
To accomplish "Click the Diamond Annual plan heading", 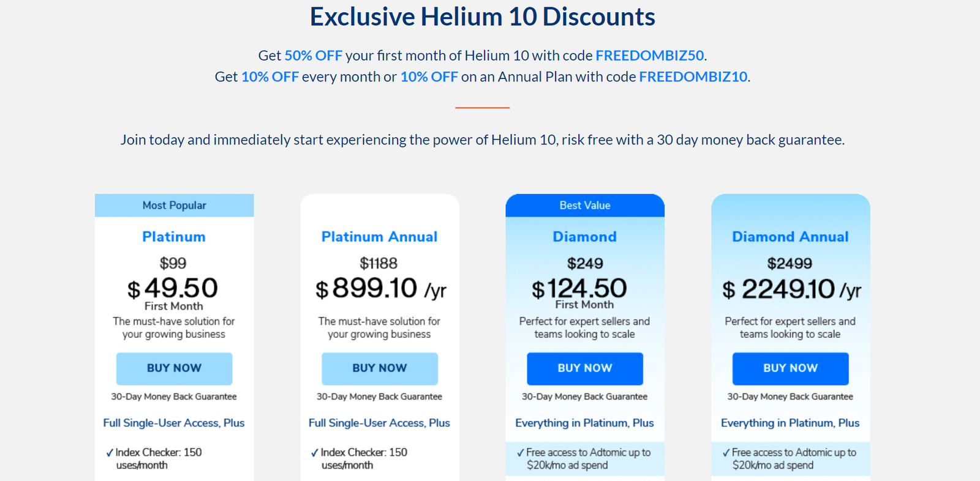I will [790, 237].
